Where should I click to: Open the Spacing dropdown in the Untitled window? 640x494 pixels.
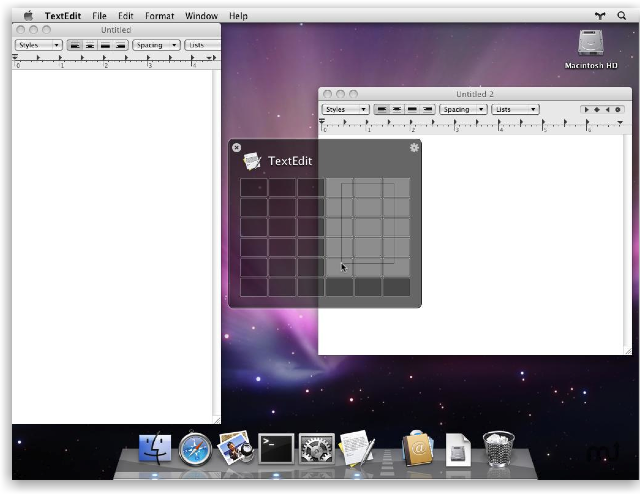tap(156, 45)
